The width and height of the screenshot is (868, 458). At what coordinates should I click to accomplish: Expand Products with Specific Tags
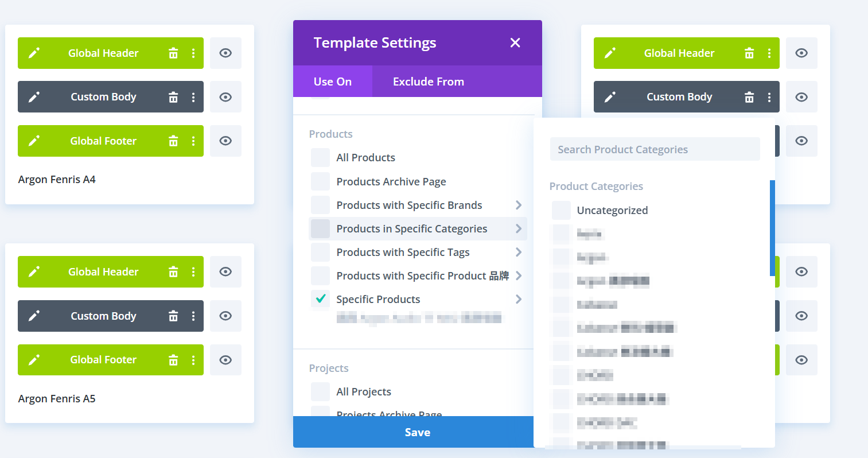[x=518, y=252]
